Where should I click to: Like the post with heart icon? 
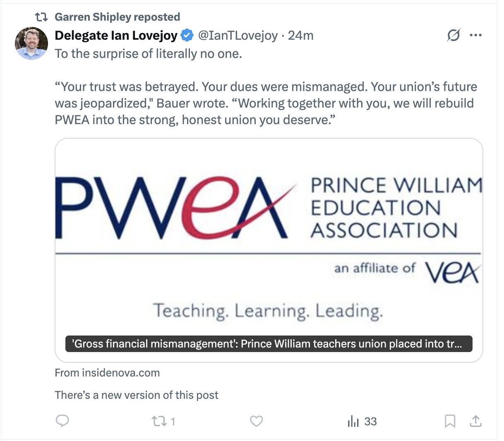pos(257,421)
